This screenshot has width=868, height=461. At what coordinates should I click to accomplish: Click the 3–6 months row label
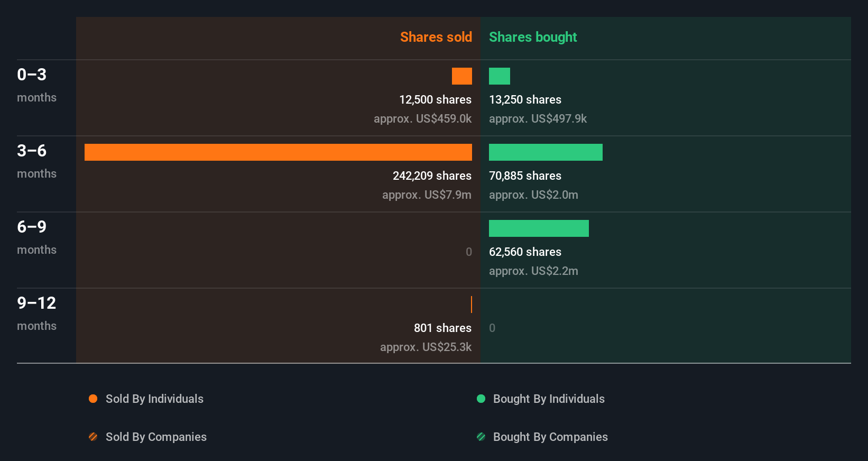36,161
